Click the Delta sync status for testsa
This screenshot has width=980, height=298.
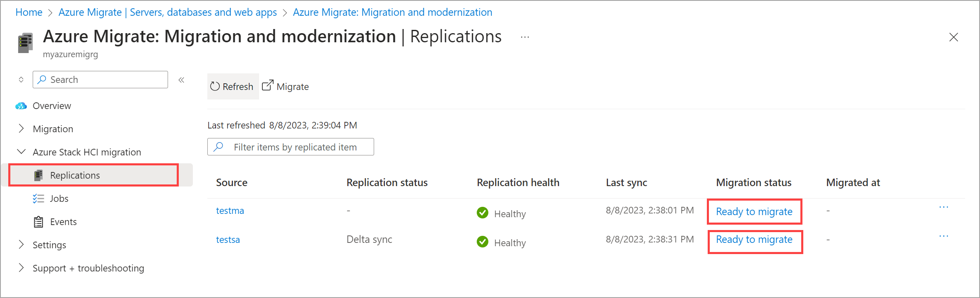(369, 240)
